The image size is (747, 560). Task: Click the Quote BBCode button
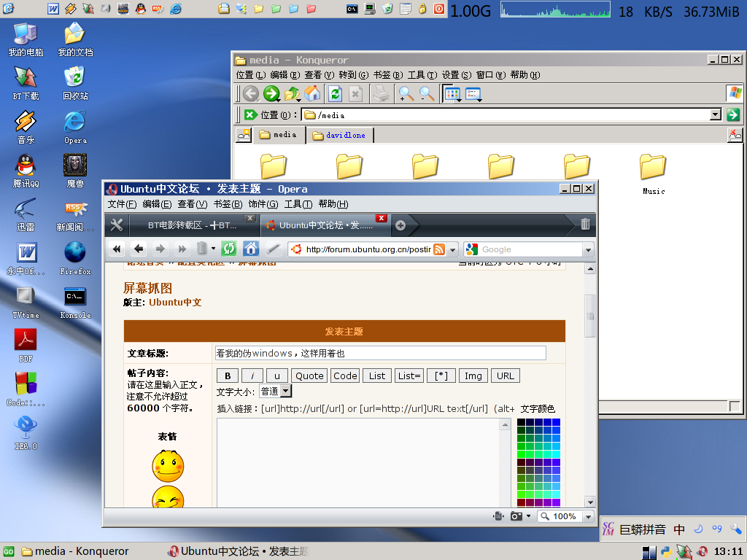[309, 376]
